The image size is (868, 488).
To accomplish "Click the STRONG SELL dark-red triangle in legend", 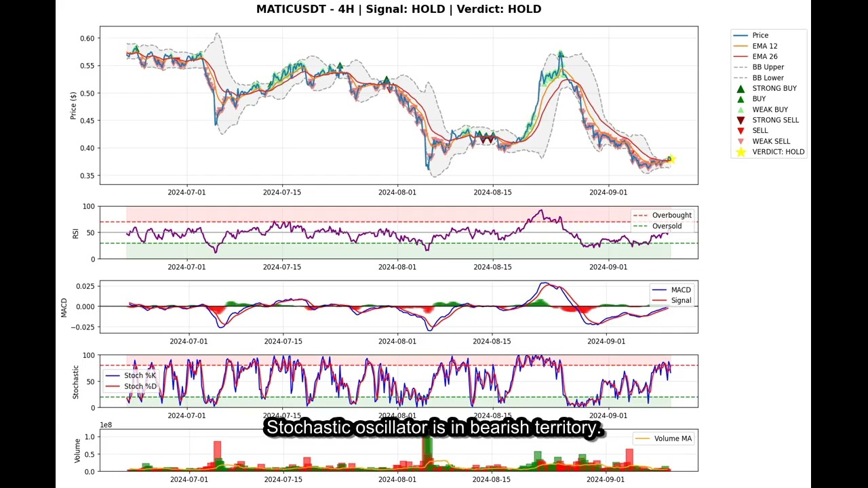I will pyautogui.click(x=741, y=120).
